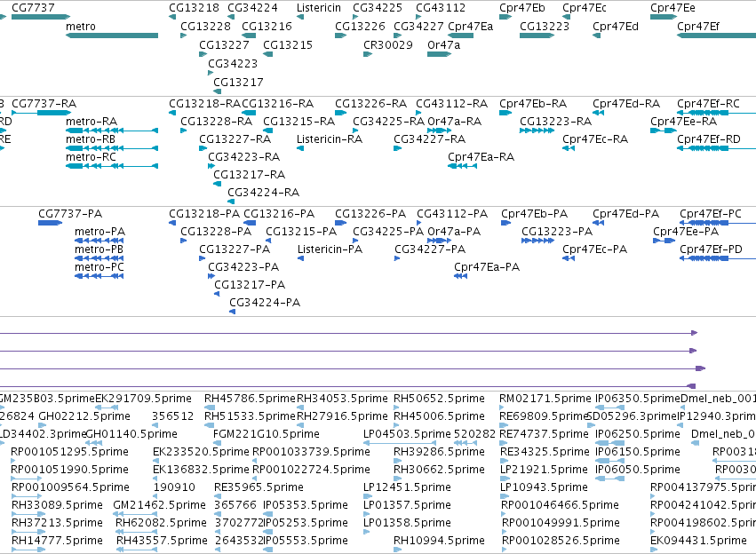The width and height of the screenshot is (756, 554).
Task: Select the metro gene label
Action: click(x=81, y=27)
